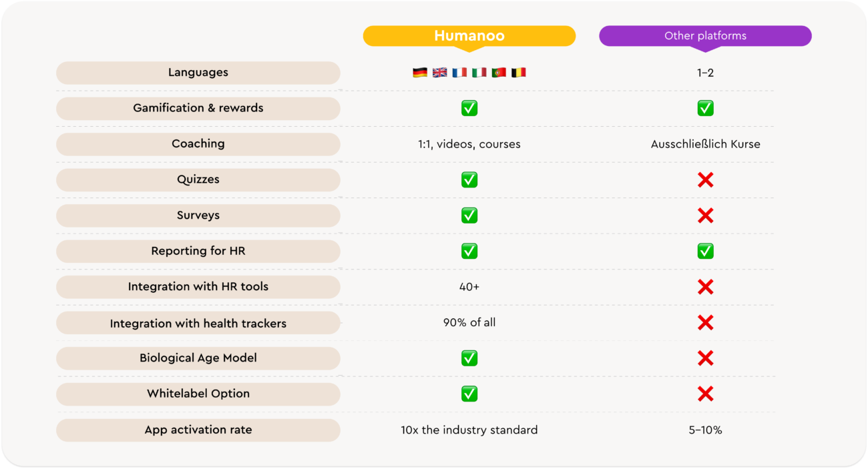Viewport: 868px width, 469px height.
Task: Click the German flag in Languages row
Action: (x=420, y=73)
